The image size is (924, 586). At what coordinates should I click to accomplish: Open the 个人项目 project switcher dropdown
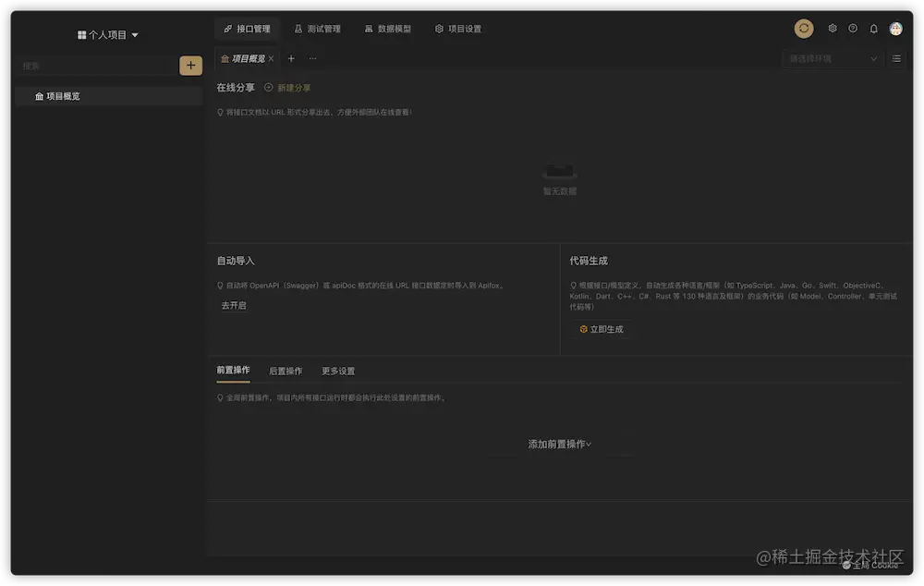pos(107,34)
